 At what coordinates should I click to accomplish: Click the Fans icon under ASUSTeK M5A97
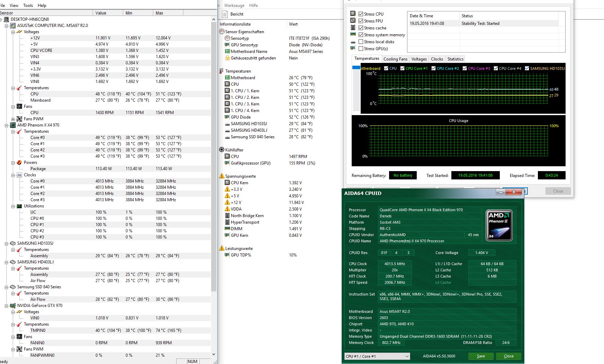(x=19, y=106)
